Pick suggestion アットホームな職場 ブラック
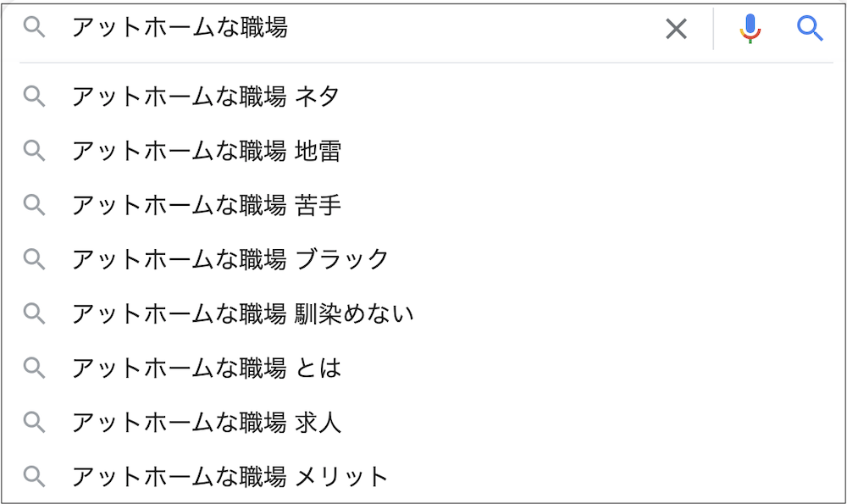 click(423, 259)
